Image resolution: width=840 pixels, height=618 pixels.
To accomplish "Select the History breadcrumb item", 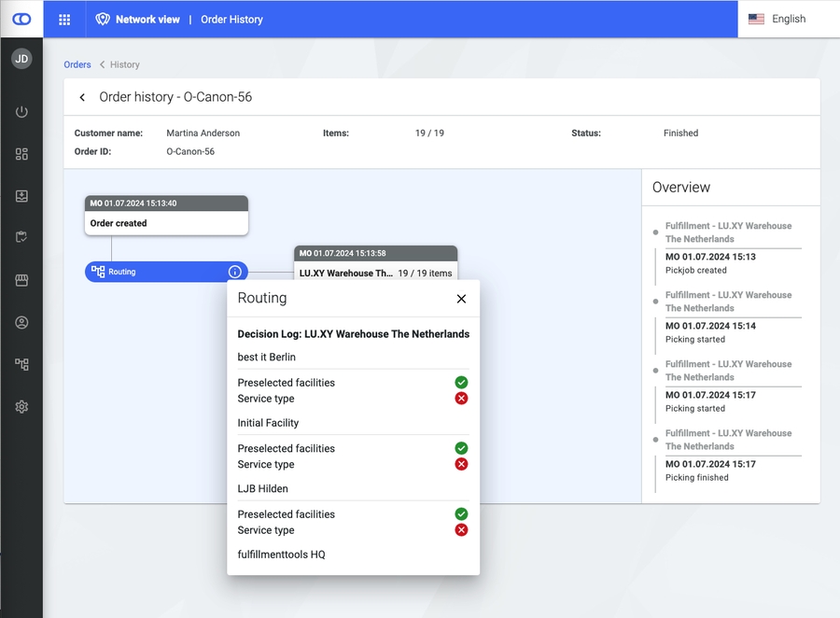I will coord(125,64).
